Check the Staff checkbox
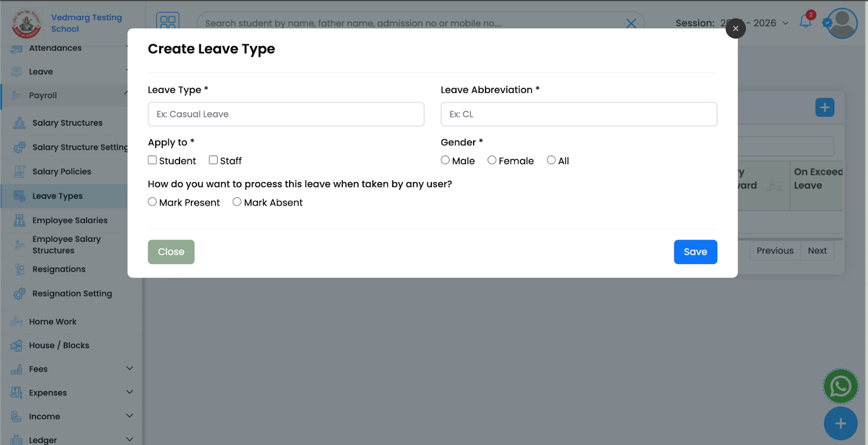Image resolution: width=868 pixels, height=445 pixels. 213,160
